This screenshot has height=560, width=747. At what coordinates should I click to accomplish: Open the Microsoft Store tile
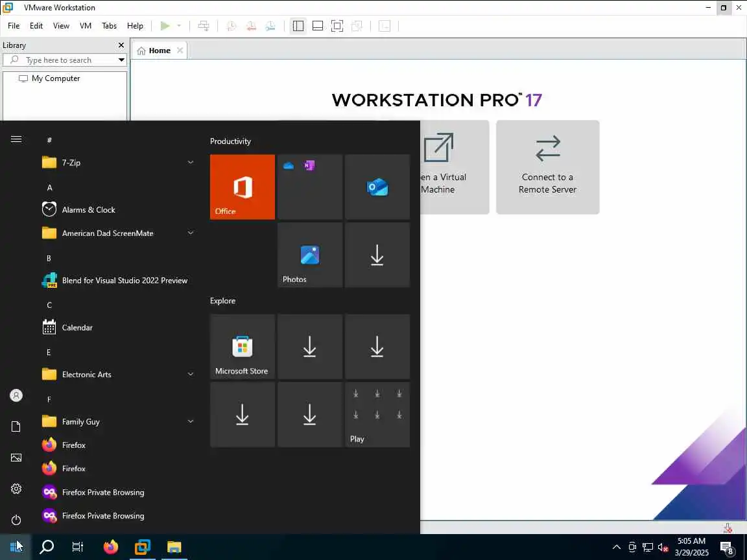point(243,347)
